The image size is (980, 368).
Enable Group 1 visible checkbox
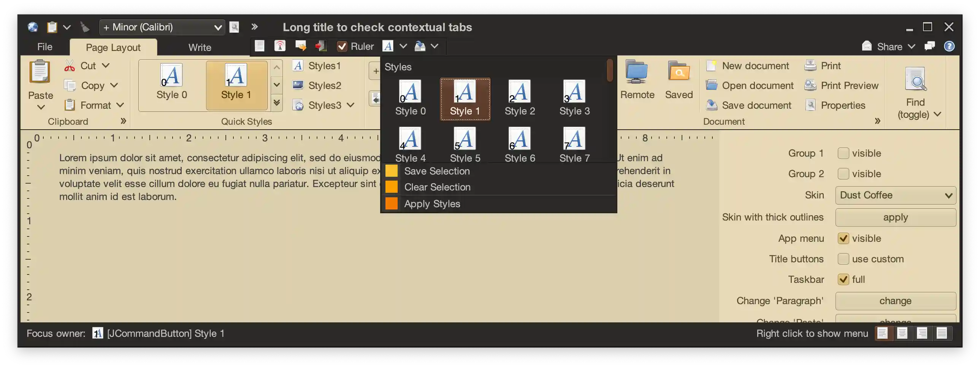click(x=843, y=153)
